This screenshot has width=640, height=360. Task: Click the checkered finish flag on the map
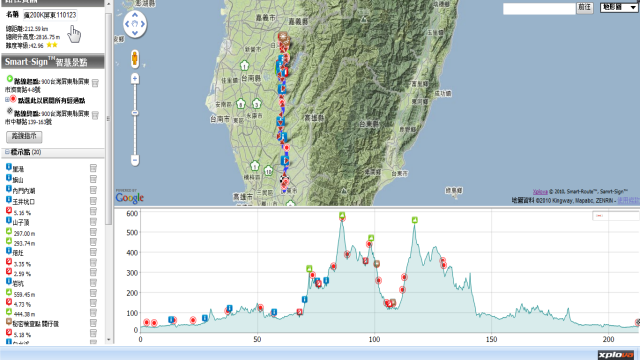click(x=283, y=179)
